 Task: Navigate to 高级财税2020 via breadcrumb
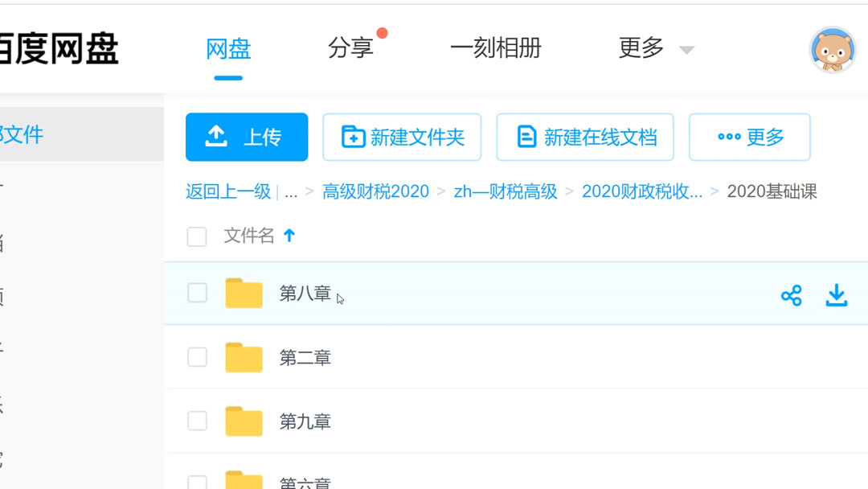point(375,191)
